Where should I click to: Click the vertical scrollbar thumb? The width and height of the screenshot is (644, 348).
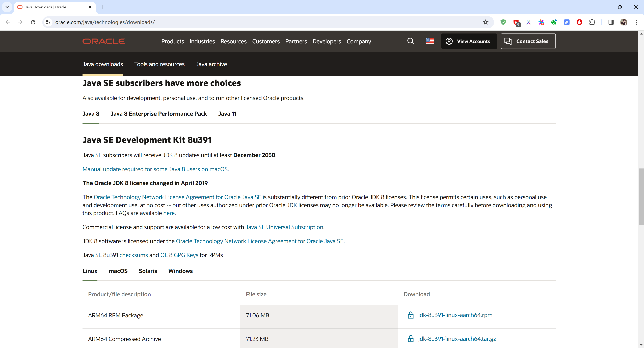tap(641, 197)
